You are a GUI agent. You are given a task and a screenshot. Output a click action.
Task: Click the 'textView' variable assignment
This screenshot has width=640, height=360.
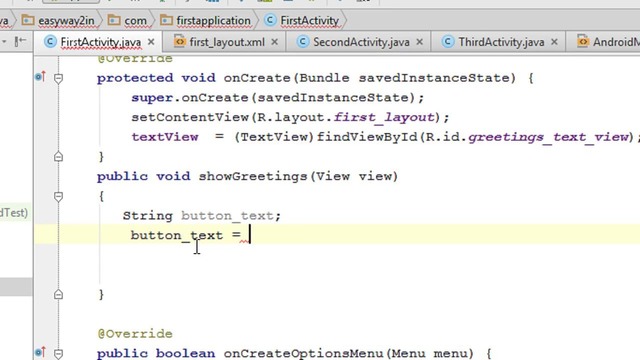pyautogui.click(x=165, y=137)
